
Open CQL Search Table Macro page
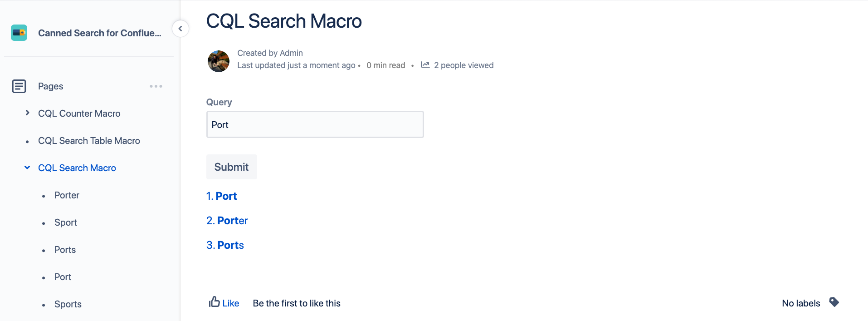tap(89, 141)
